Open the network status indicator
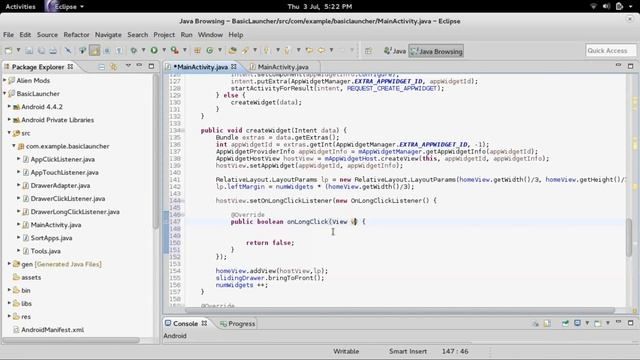The height and width of the screenshot is (360, 640). (x=594, y=6)
